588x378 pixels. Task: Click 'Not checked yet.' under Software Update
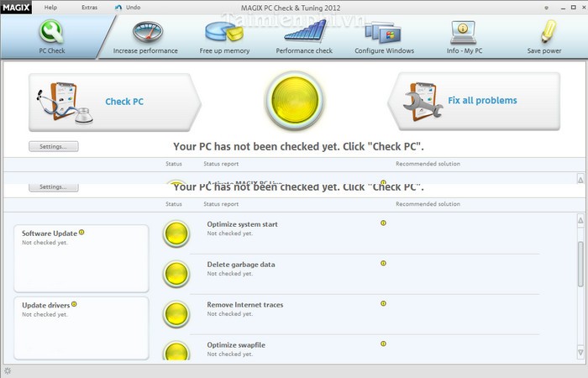45,243
